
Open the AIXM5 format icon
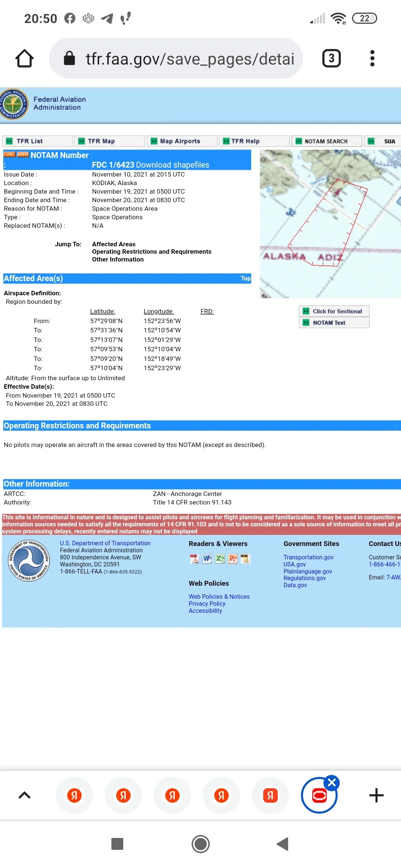23,154
